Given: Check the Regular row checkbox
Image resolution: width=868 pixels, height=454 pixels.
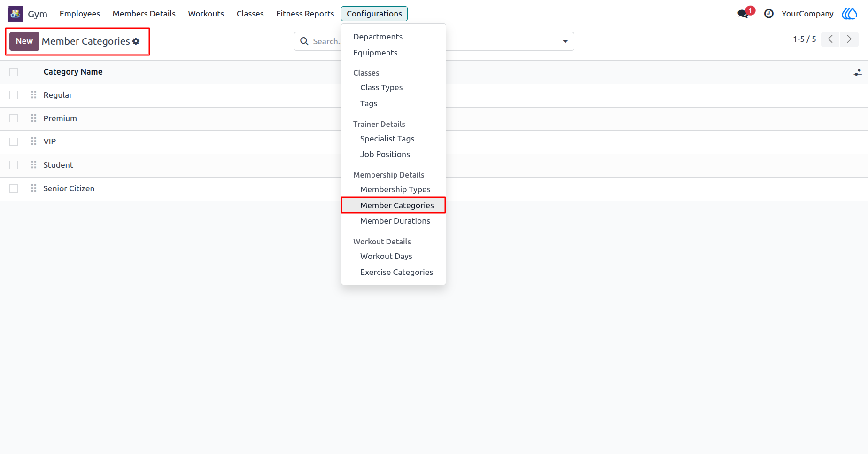Looking at the screenshot, I should click(14, 95).
